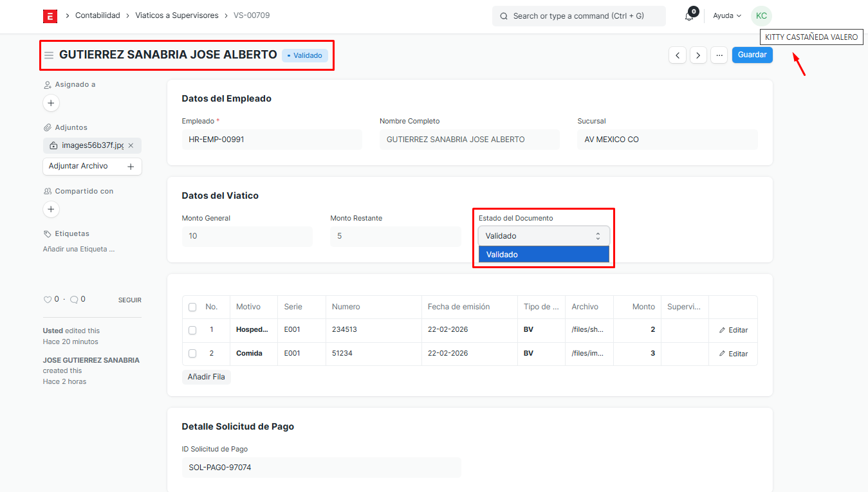This screenshot has height=492, width=868.
Task: Click the search command input field
Action: point(578,16)
